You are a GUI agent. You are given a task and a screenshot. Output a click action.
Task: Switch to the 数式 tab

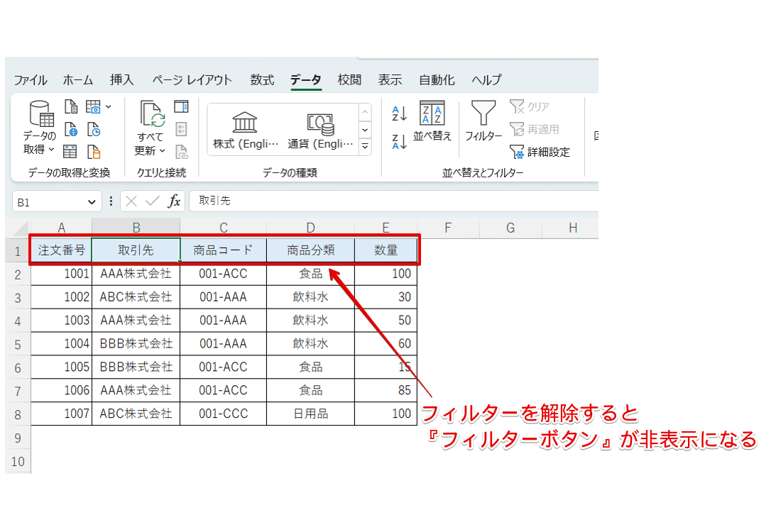[x=262, y=79]
